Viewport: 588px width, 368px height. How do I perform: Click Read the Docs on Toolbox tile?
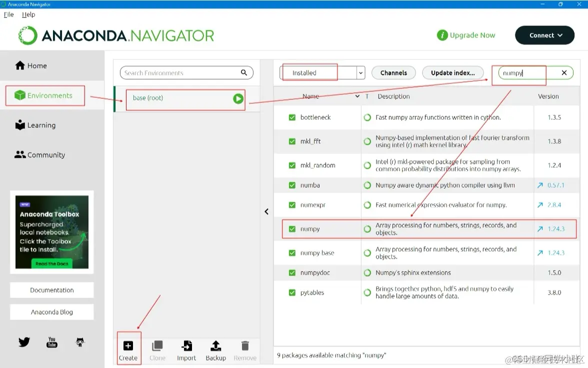[52, 264]
